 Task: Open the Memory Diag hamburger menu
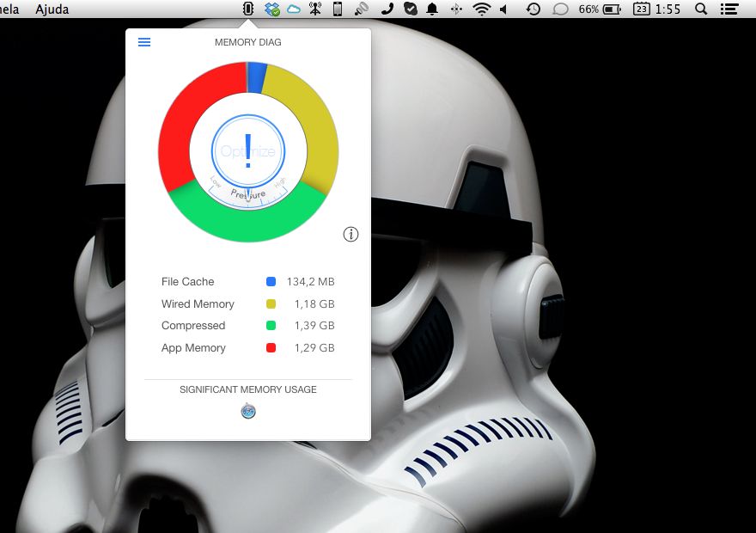pos(144,42)
